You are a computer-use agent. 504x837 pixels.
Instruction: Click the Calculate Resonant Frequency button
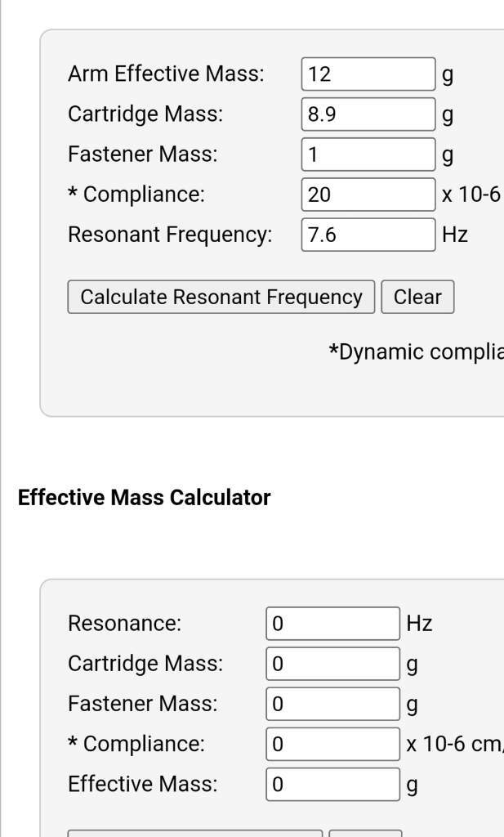pyautogui.click(x=221, y=297)
